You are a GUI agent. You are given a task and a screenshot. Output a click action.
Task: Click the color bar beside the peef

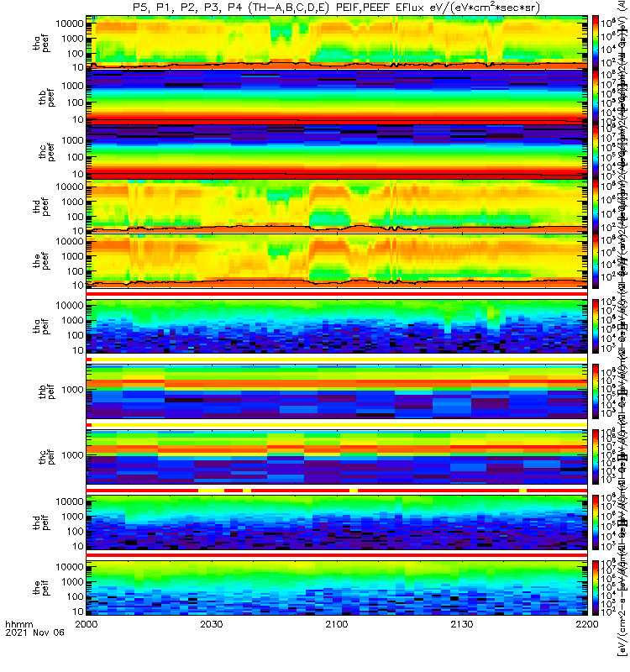(596, 260)
